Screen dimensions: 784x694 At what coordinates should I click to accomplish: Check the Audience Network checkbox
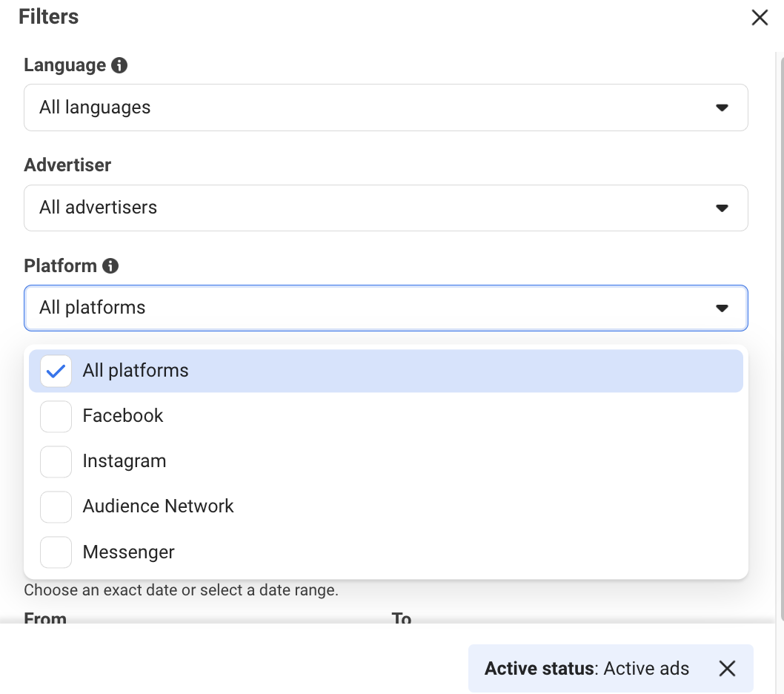click(x=55, y=506)
